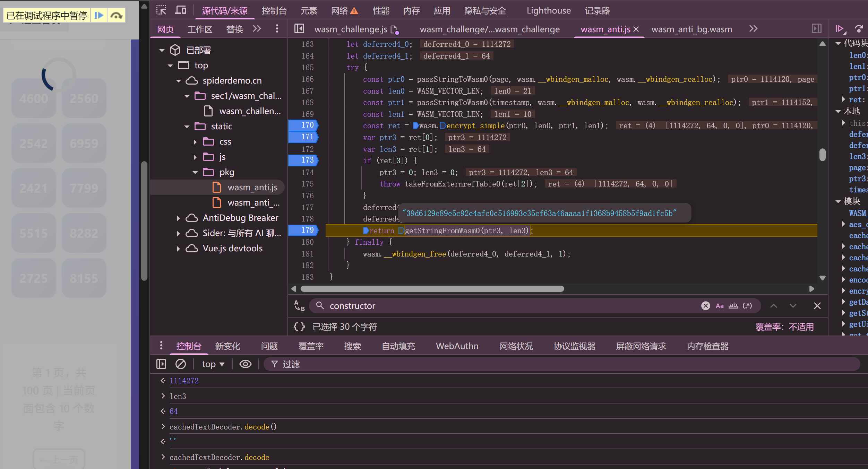Clear the console with ban icon

click(x=180, y=364)
